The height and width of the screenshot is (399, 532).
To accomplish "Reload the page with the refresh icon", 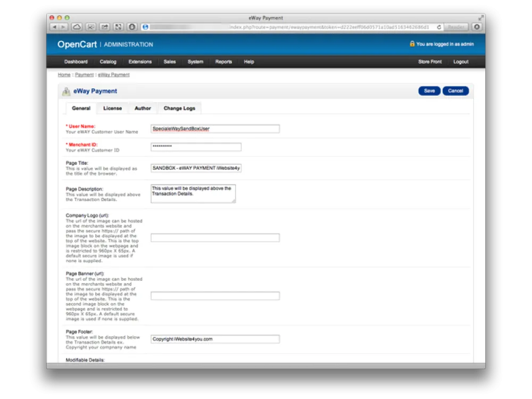I will (x=439, y=27).
